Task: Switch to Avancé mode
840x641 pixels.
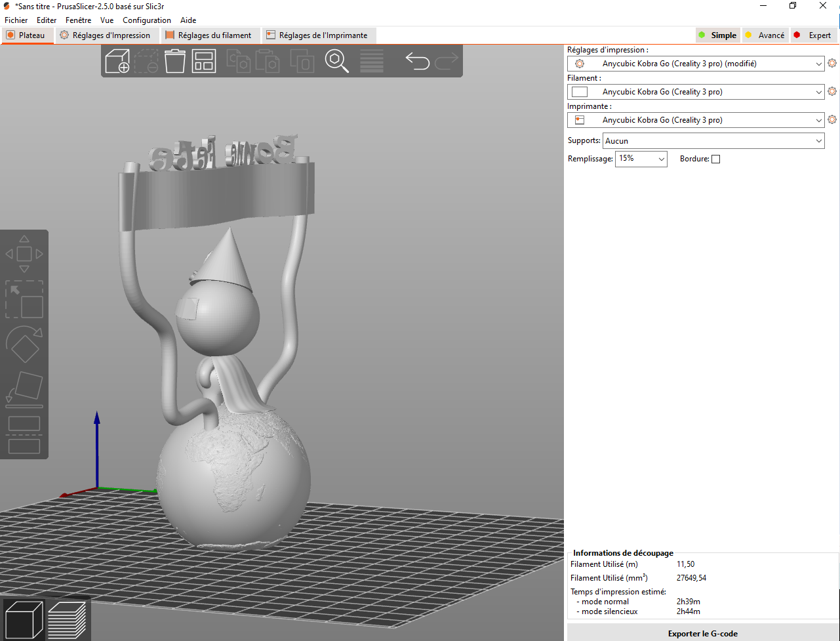Action: tap(765, 35)
